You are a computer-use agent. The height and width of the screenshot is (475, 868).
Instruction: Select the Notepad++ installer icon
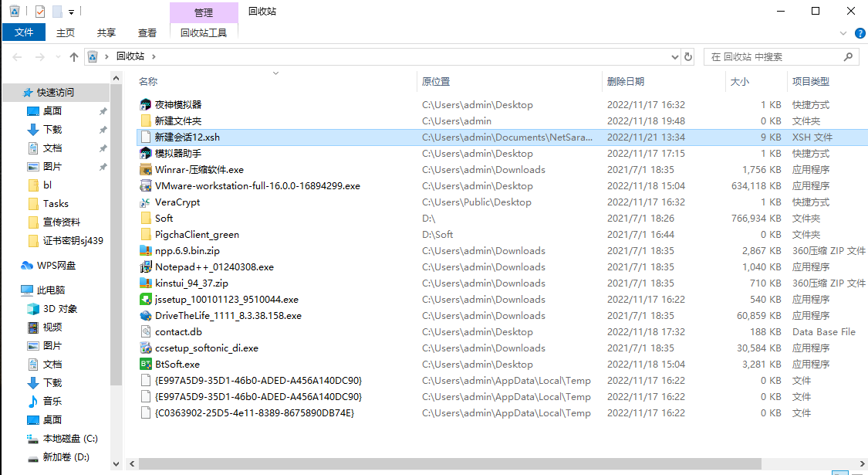pyautogui.click(x=146, y=266)
